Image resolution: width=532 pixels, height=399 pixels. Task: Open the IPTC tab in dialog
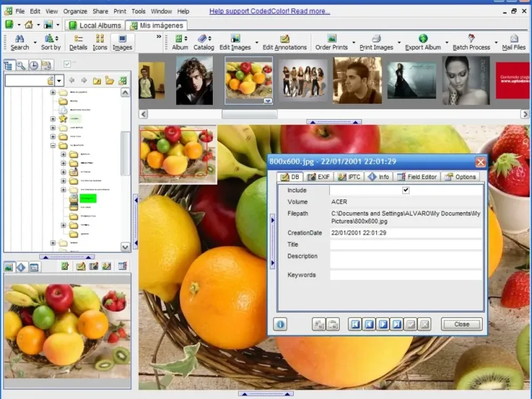(x=349, y=177)
